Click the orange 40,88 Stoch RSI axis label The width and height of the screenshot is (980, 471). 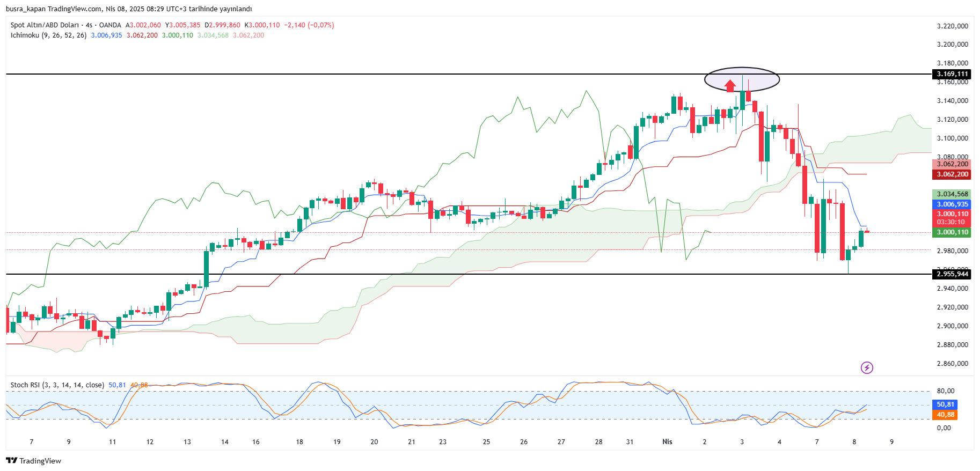click(x=945, y=415)
